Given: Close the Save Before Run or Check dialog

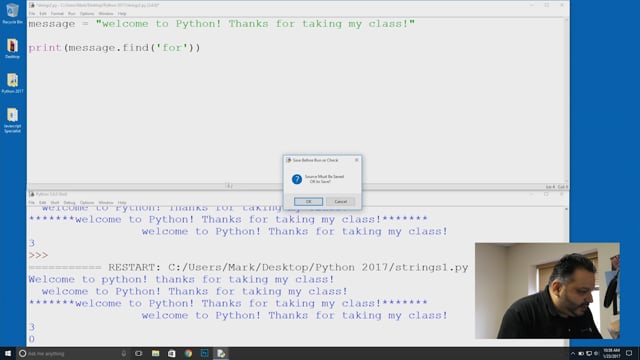Looking at the screenshot, I should [356, 160].
